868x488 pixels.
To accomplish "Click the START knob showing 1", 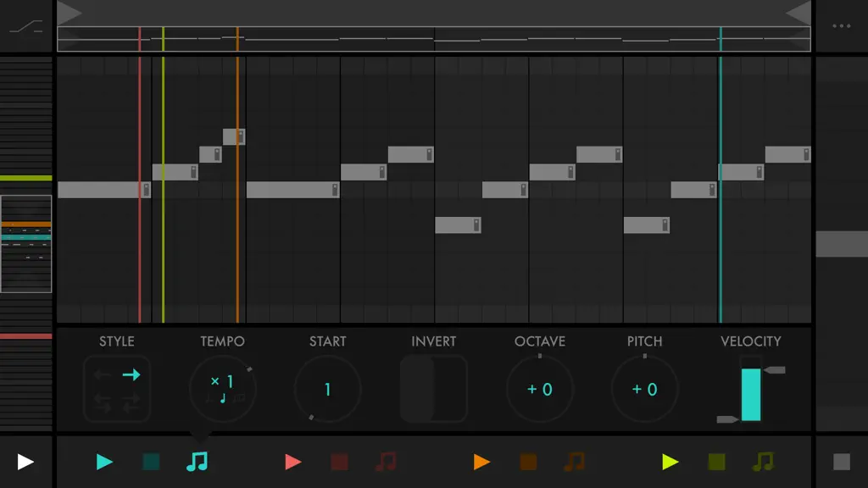I will [x=327, y=389].
